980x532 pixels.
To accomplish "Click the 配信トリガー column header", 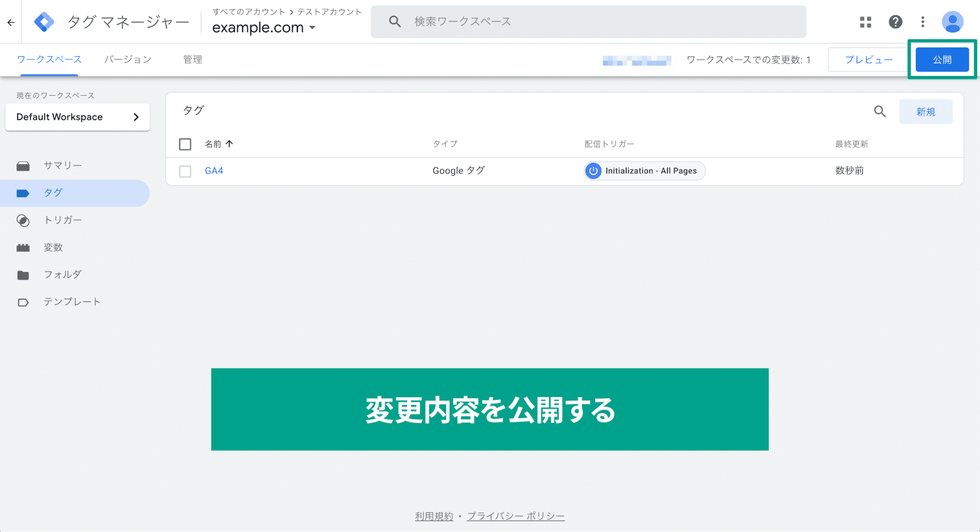I will tap(609, 144).
